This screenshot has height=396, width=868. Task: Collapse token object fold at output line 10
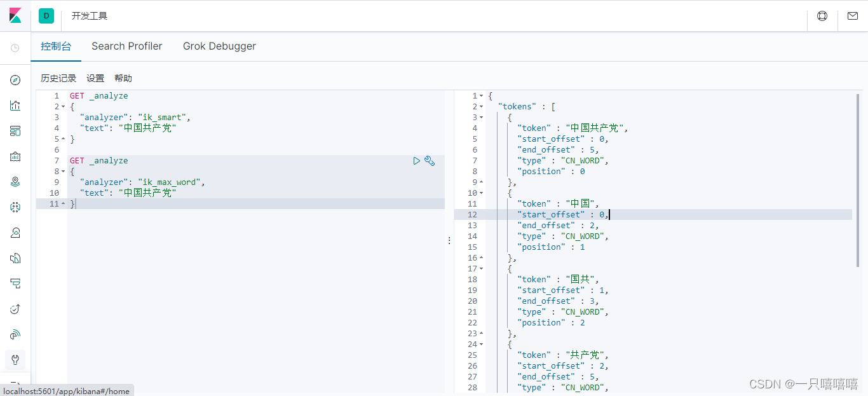tap(481, 193)
